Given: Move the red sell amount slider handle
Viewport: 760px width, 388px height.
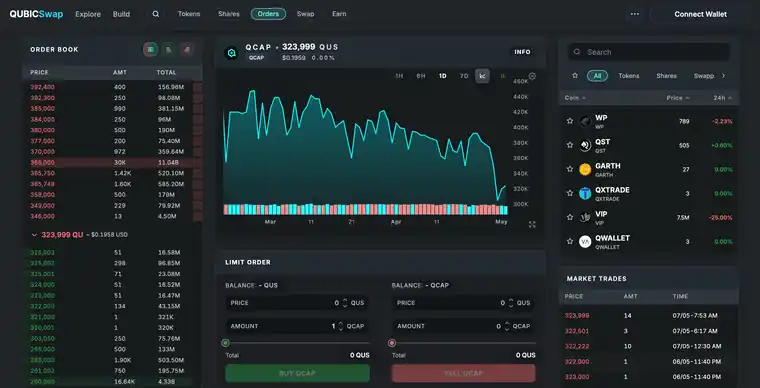Looking at the screenshot, I should [392, 343].
